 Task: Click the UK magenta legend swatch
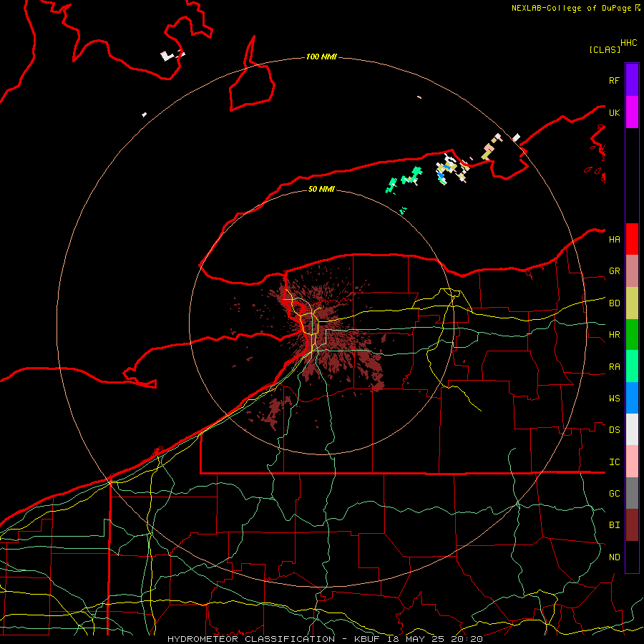(x=632, y=112)
